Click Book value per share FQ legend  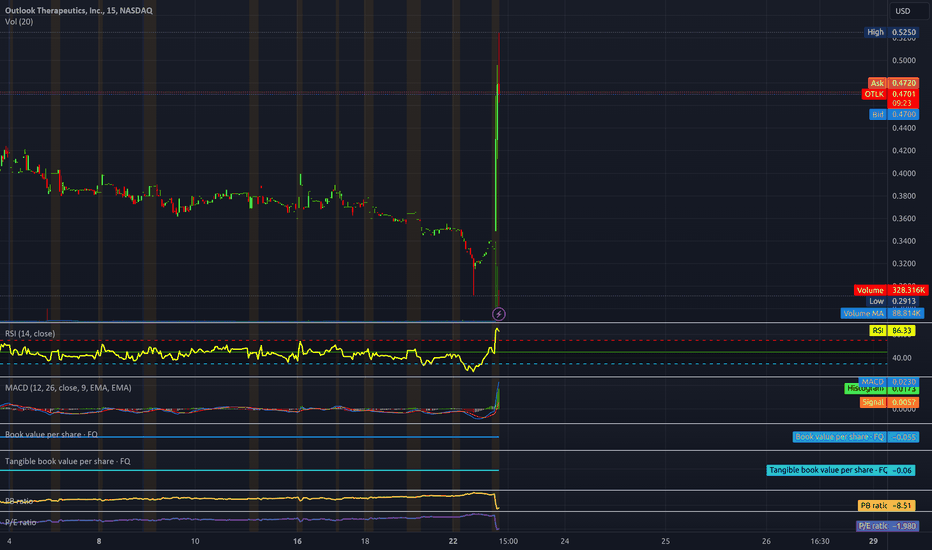pos(51,434)
